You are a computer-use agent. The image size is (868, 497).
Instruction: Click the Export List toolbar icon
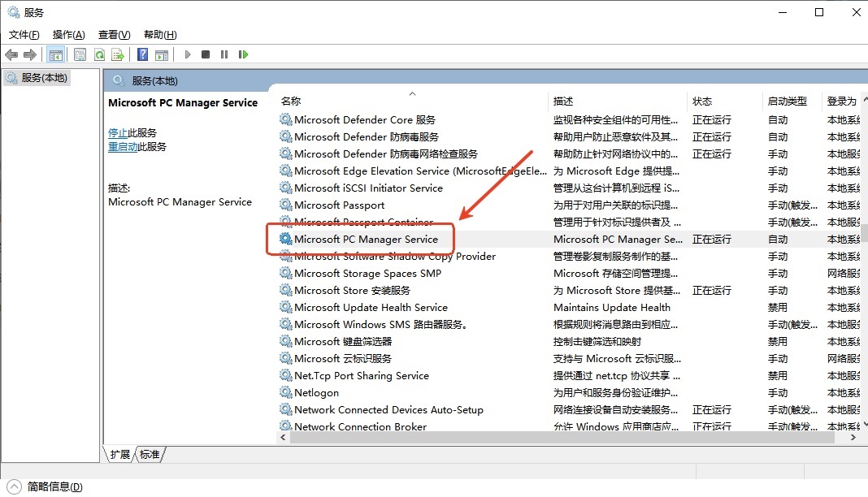118,54
